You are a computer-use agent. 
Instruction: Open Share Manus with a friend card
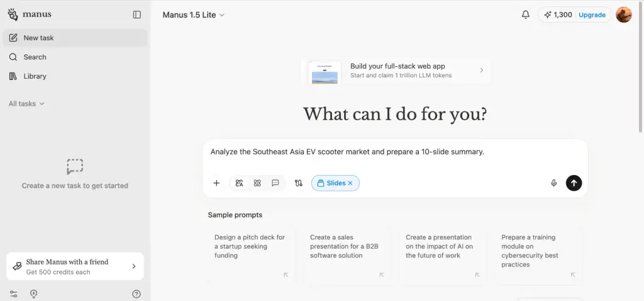tap(75, 266)
